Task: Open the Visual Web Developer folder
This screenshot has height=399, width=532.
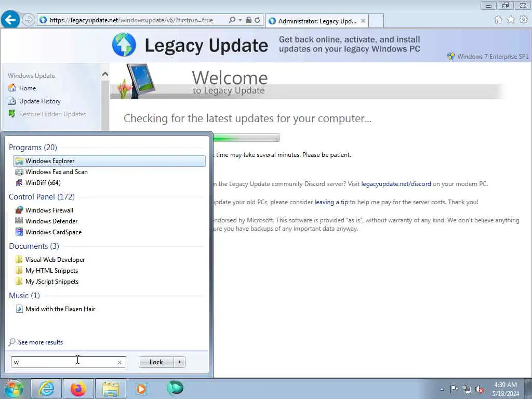Action: click(109, 260)
